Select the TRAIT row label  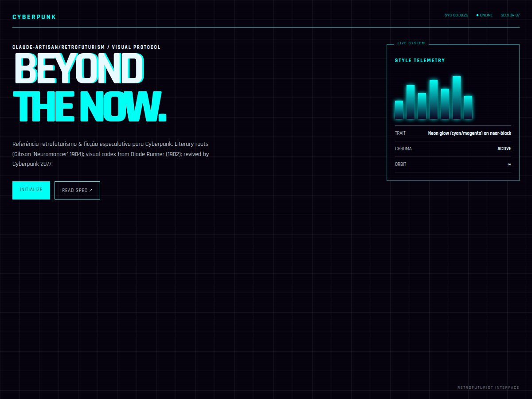pos(400,133)
